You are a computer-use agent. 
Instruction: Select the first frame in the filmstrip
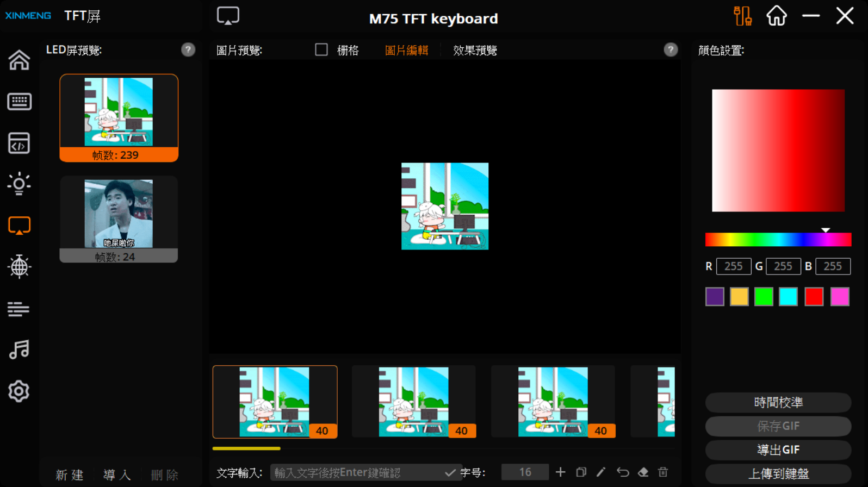click(x=275, y=402)
